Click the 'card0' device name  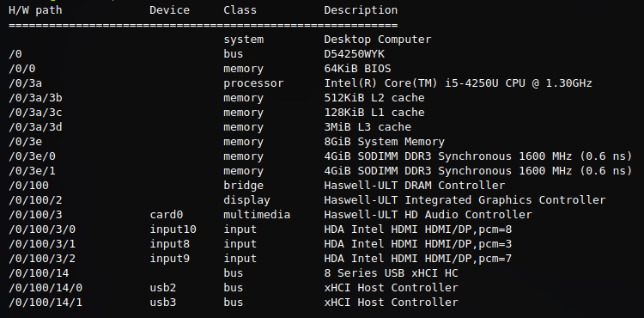click(167, 215)
